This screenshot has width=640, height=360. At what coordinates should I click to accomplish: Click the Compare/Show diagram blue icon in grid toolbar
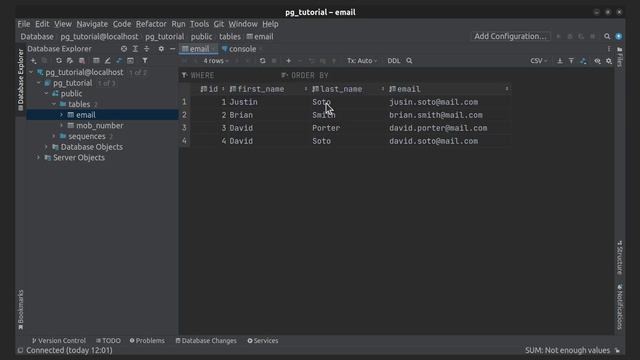[x=583, y=61]
